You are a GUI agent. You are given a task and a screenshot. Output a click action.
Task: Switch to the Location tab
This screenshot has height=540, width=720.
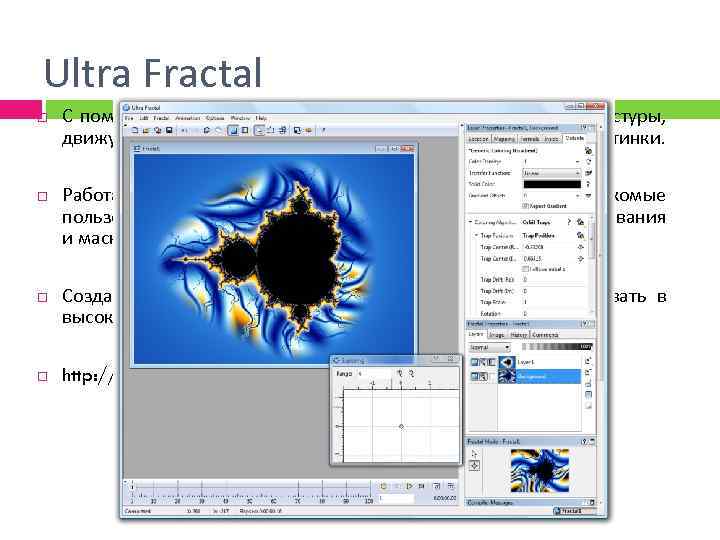[478, 139]
